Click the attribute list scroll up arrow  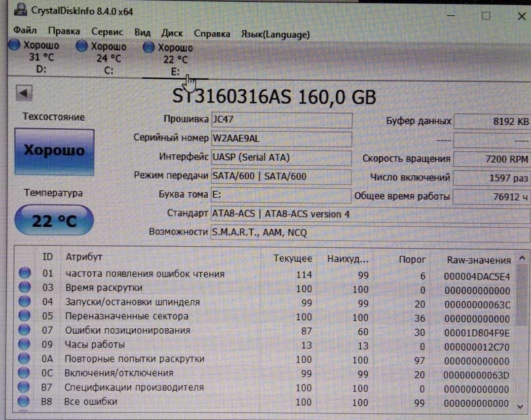coord(522,259)
